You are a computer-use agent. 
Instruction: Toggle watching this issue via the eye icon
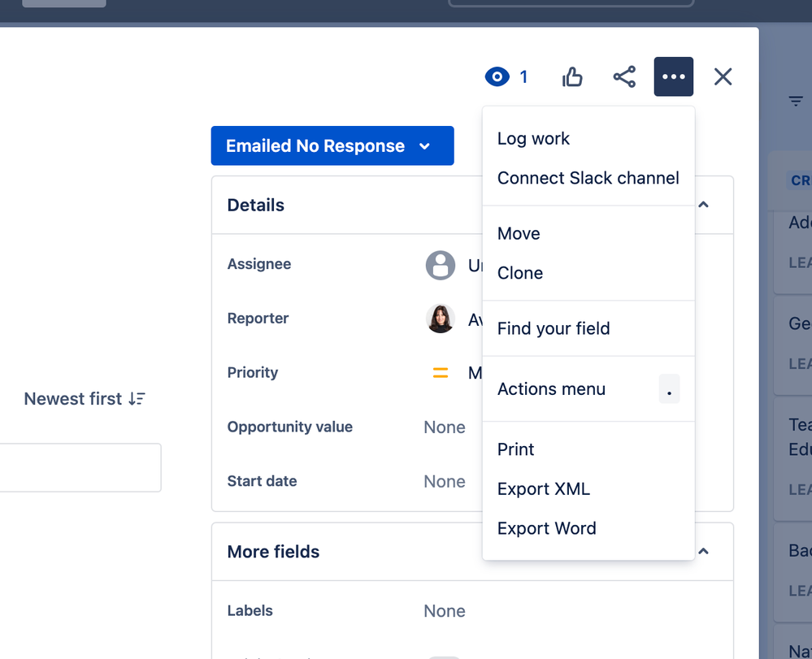(x=497, y=76)
